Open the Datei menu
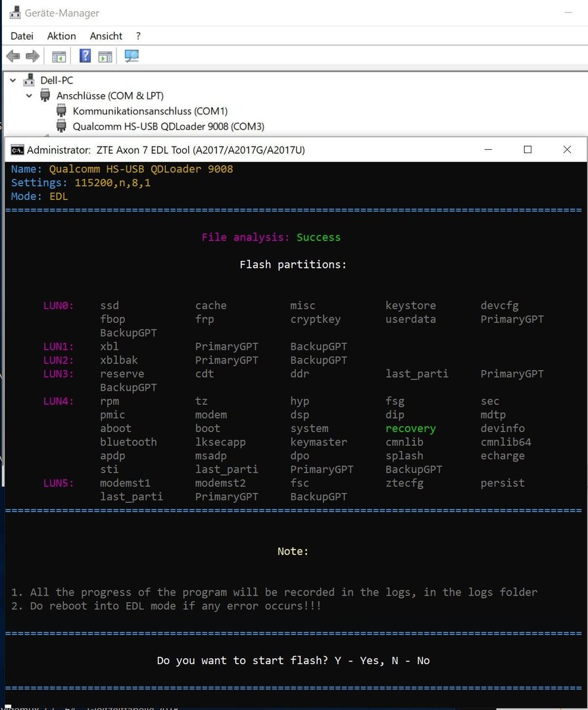 (22, 35)
